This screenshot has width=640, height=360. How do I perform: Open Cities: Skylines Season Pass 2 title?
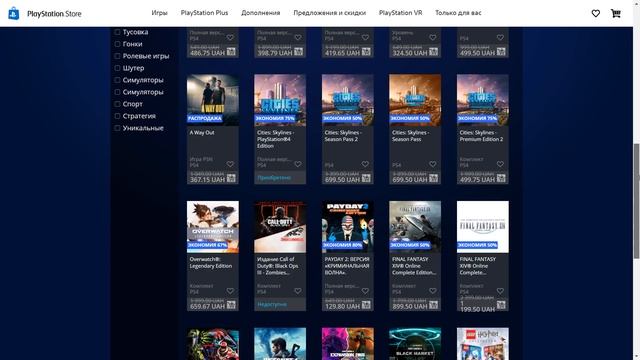pyautogui.click(x=343, y=136)
